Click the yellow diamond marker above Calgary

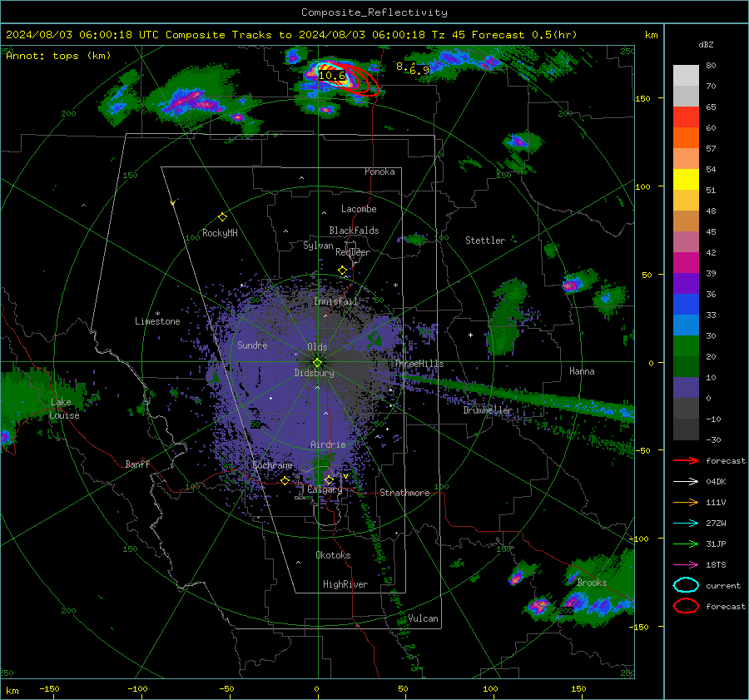329,479
